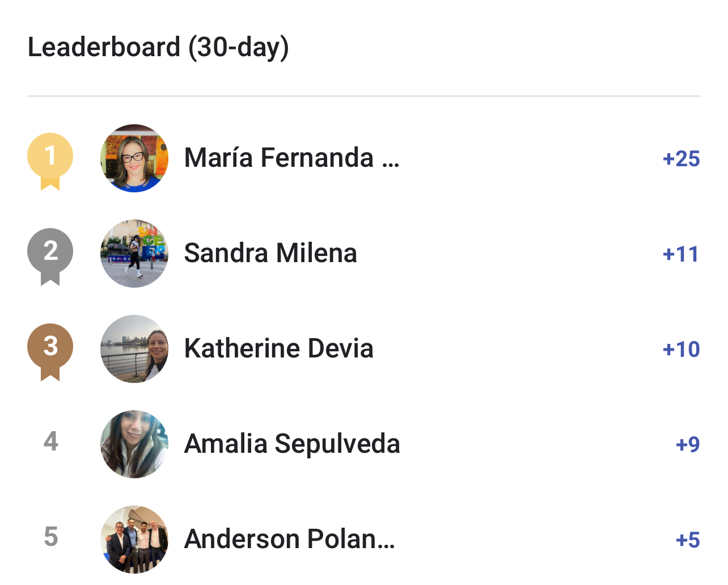This screenshot has width=728, height=585.
Task: Click the gold first place medal icon
Action: 50,161
